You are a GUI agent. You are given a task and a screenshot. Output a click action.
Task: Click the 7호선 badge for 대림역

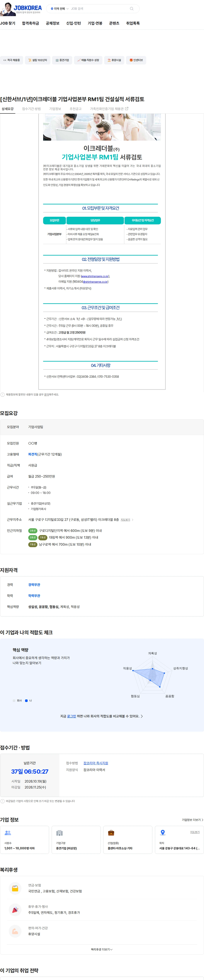pyautogui.click(x=43, y=538)
